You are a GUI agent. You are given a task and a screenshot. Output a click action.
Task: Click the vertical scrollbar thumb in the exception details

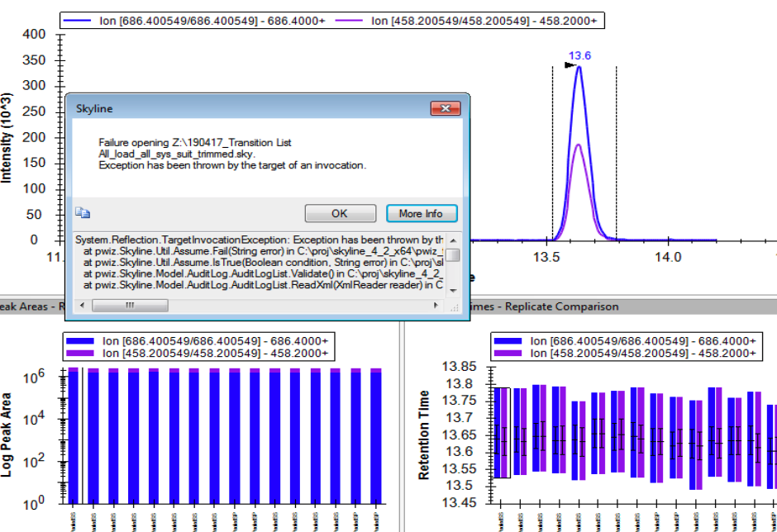pyautogui.click(x=453, y=255)
